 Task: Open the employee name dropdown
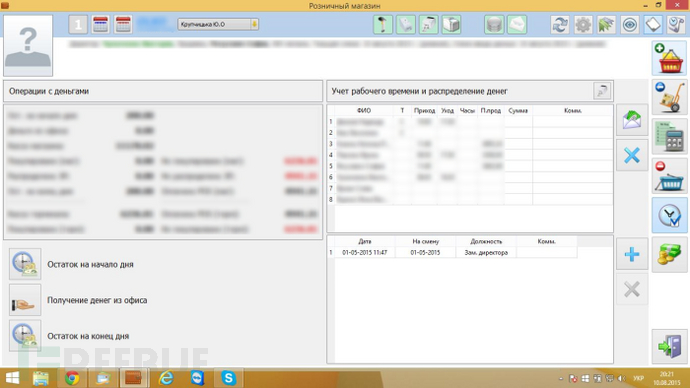[x=218, y=24]
